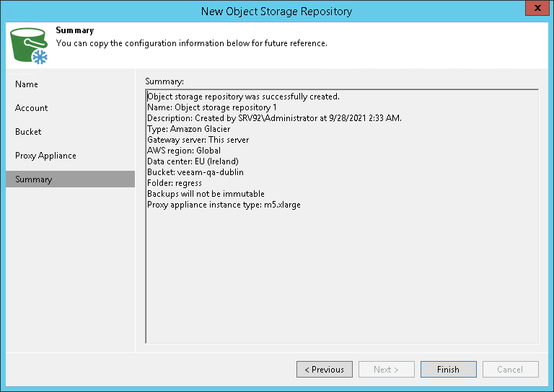Click the Cancel button
Viewport: 554px width, 392px height.
click(511, 370)
